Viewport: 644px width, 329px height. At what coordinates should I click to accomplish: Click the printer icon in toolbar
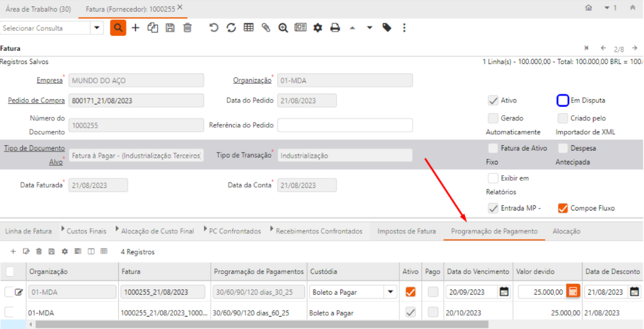pyautogui.click(x=335, y=28)
